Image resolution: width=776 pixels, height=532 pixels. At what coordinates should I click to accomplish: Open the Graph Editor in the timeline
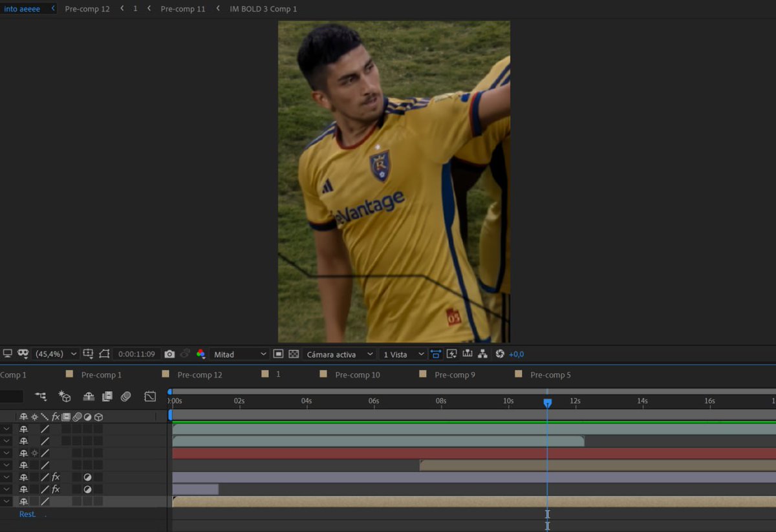150,396
